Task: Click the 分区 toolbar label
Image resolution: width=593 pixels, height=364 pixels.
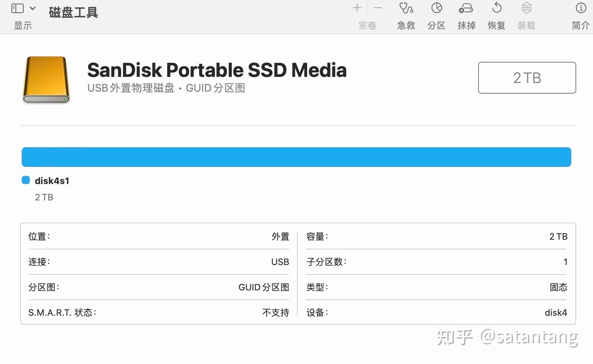Action: 436,25
